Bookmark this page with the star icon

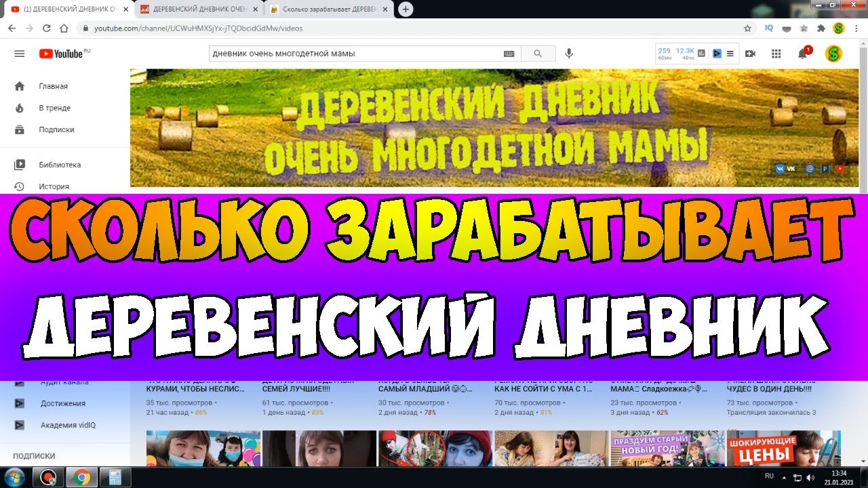(747, 28)
